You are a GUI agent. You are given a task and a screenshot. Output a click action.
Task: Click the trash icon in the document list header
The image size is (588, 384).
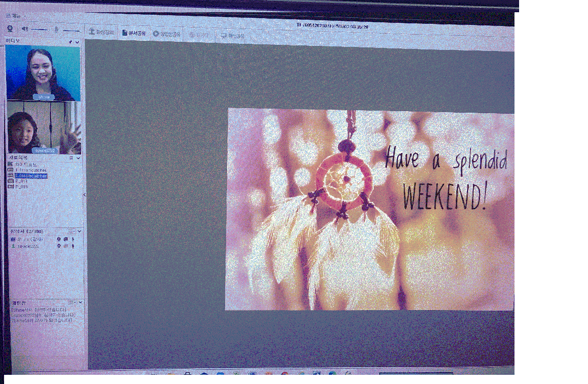click(x=71, y=158)
